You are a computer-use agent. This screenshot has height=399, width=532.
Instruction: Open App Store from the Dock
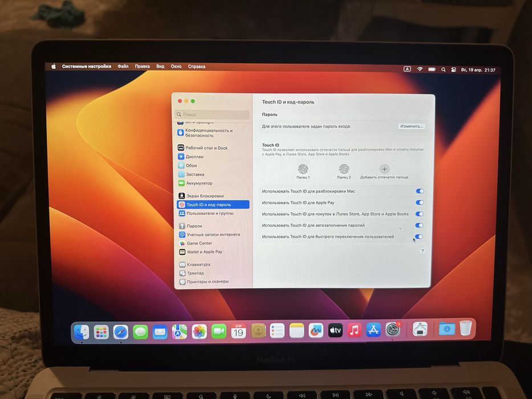point(373,329)
